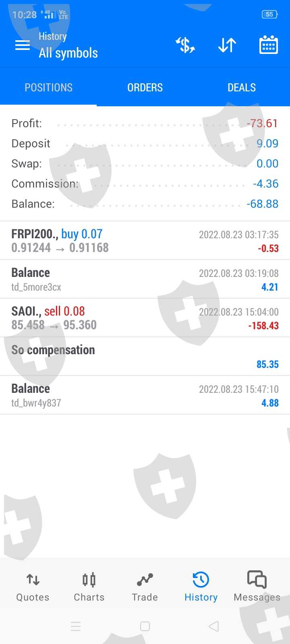Open the calendar date range picker

(x=268, y=45)
